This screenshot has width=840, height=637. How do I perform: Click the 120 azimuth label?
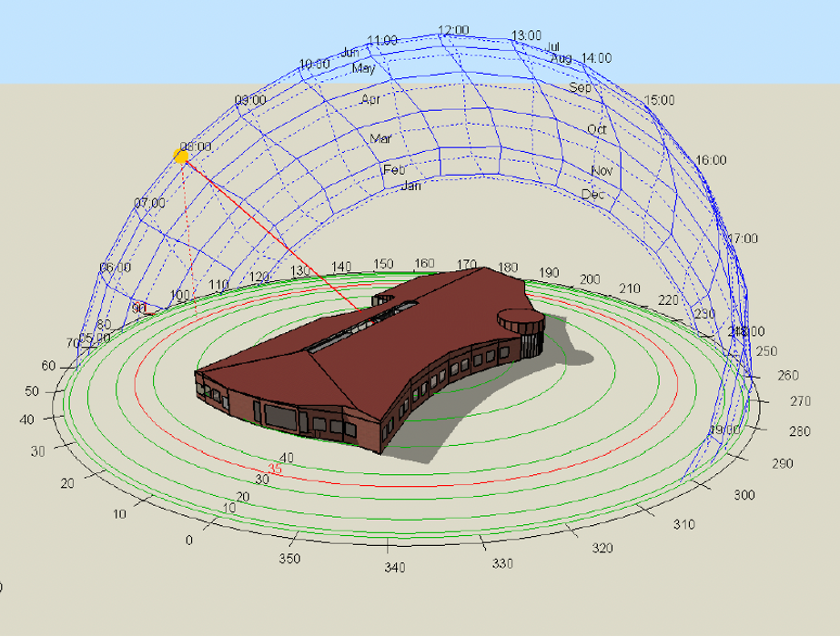(x=259, y=277)
